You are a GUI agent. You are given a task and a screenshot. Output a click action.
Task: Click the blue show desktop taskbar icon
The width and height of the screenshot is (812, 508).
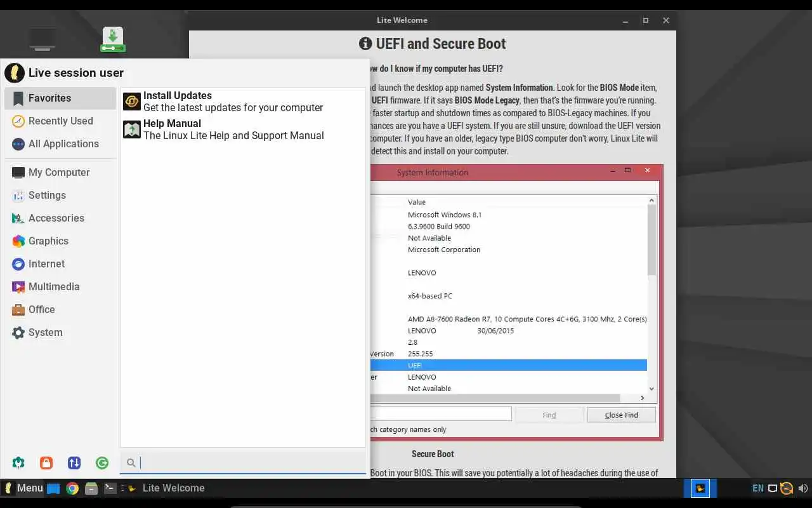[x=53, y=488]
